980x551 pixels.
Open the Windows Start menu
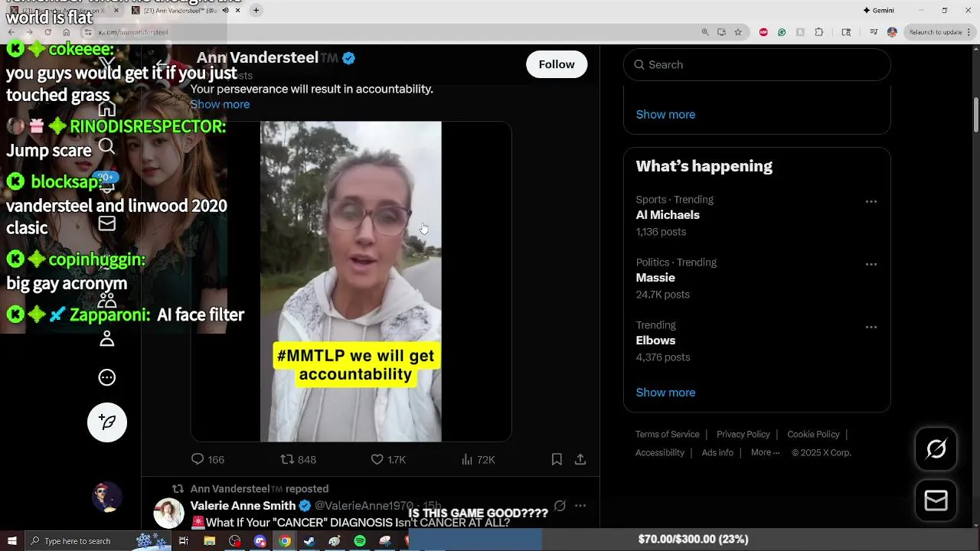[x=12, y=541]
